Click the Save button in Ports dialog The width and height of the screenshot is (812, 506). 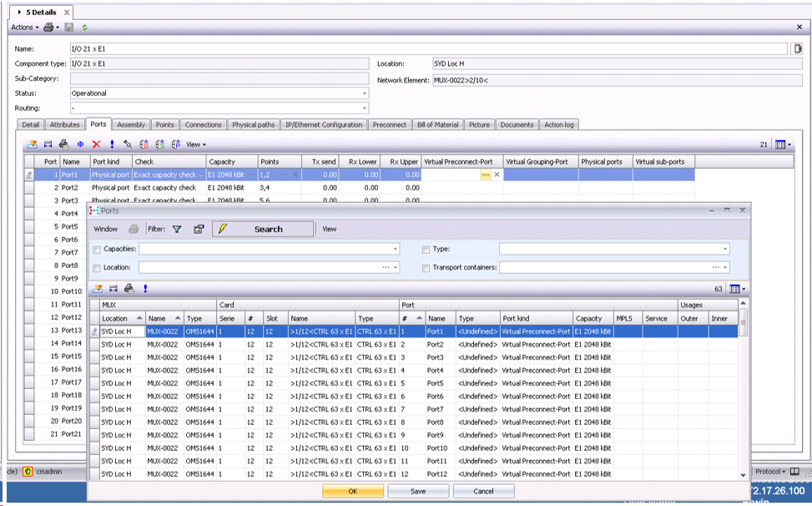[x=418, y=491]
